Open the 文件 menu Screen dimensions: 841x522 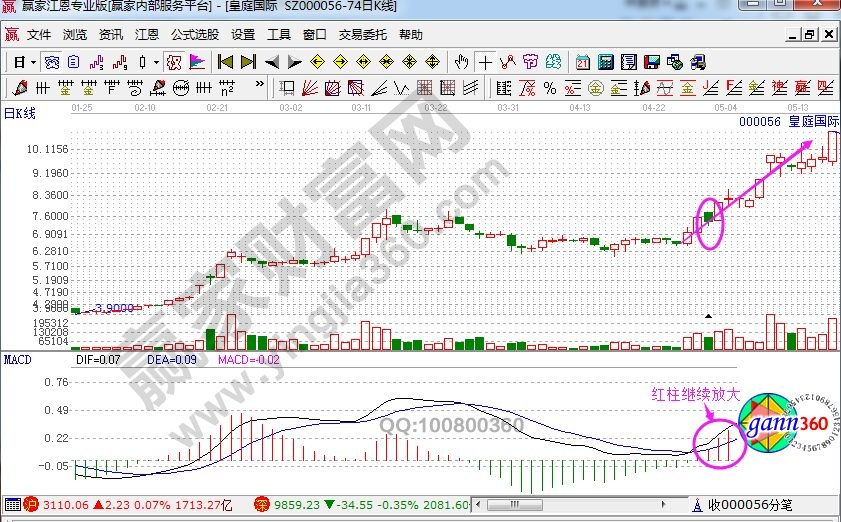click(x=39, y=34)
